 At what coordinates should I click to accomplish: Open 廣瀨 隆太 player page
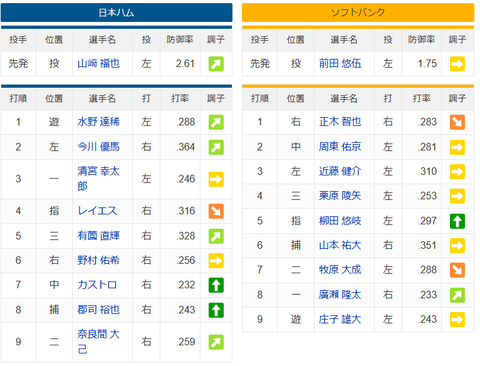point(340,295)
